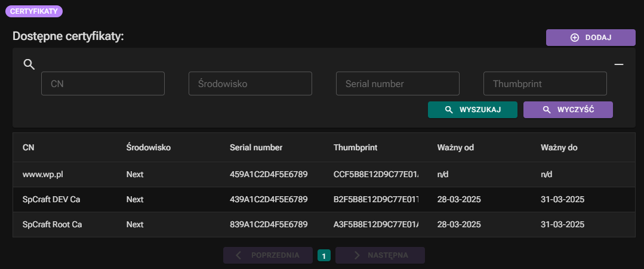Viewport: 644px width, 269px height.
Task: Click the Thumbprint filter field
Action: point(545,84)
